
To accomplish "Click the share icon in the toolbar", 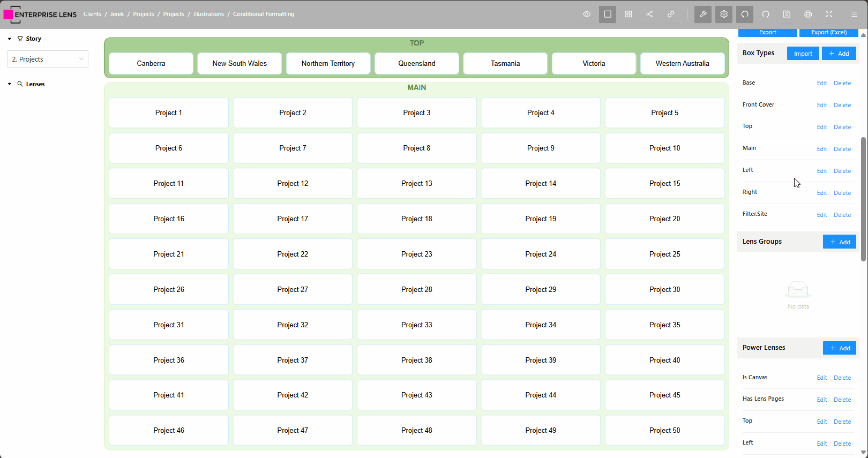I will pyautogui.click(x=649, y=14).
